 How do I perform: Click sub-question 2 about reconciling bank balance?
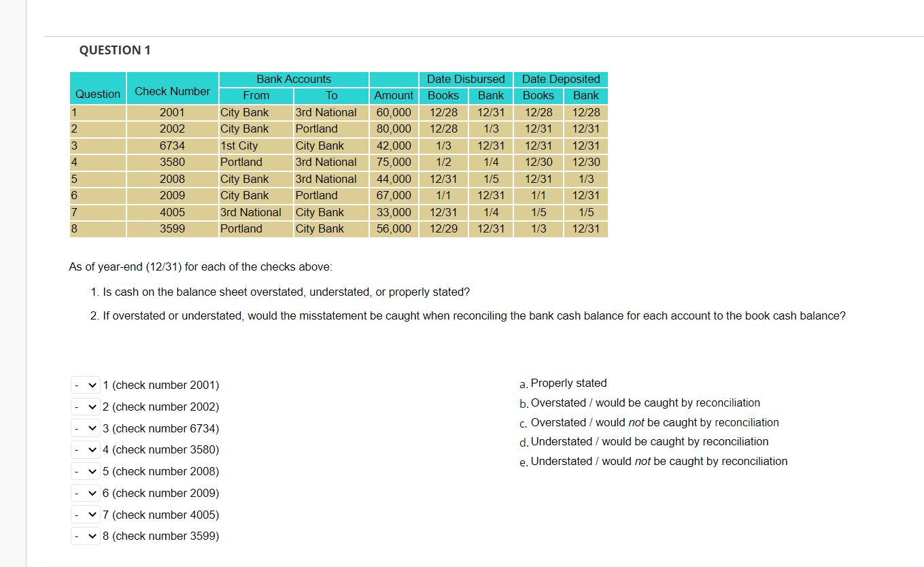[x=468, y=316]
